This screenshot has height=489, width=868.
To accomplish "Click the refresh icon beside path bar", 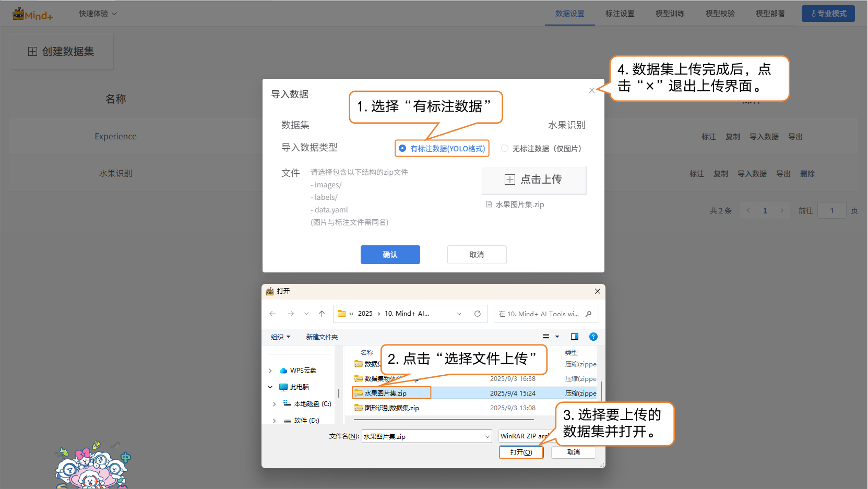I will point(477,314).
